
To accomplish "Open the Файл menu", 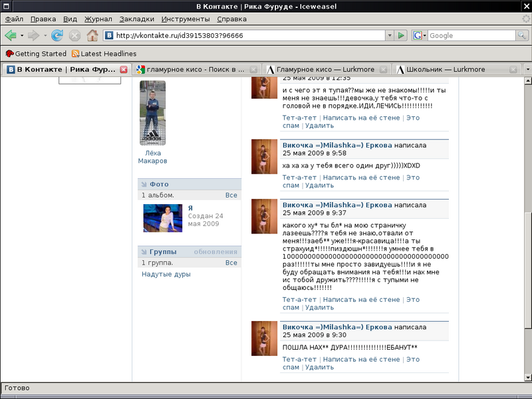I will (14, 19).
